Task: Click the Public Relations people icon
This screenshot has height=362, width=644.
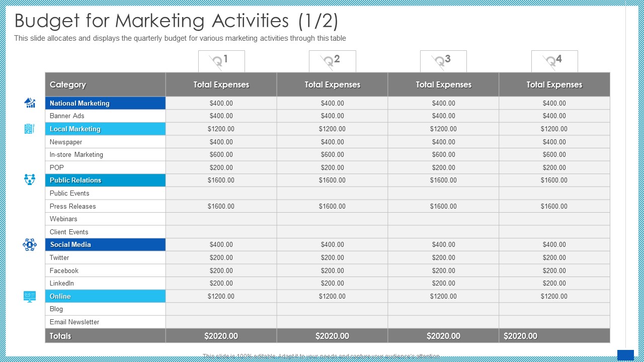Action: (x=30, y=179)
